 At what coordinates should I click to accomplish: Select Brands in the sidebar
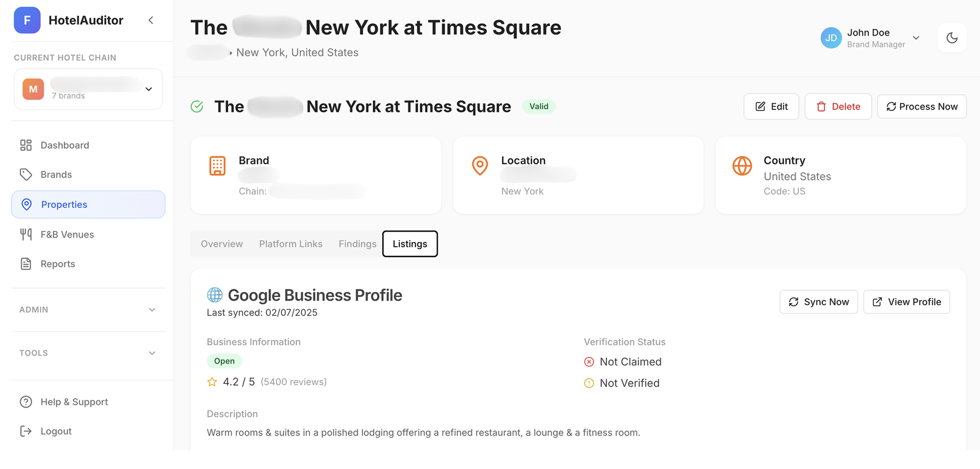click(x=56, y=174)
